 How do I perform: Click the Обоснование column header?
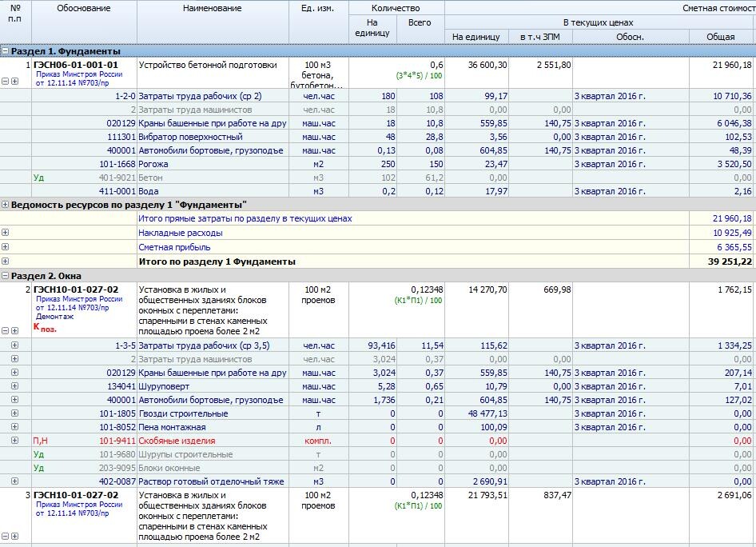84,8
